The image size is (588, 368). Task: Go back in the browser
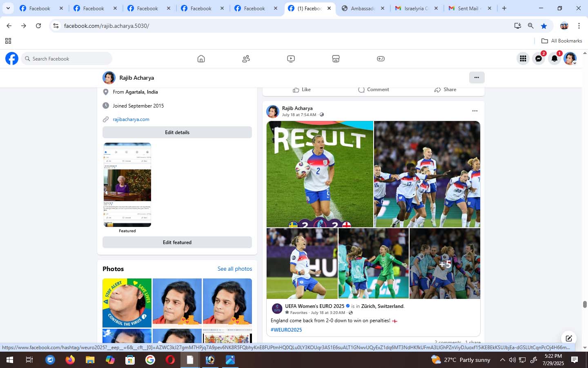click(9, 26)
